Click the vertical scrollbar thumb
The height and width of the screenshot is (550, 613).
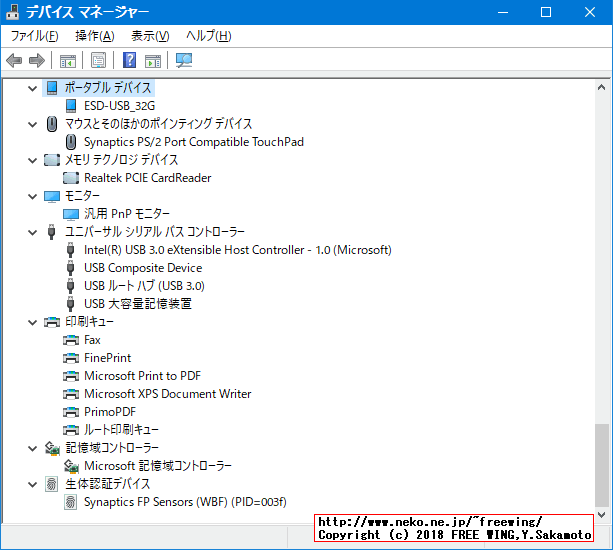pyautogui.click(x=601, y=465)
